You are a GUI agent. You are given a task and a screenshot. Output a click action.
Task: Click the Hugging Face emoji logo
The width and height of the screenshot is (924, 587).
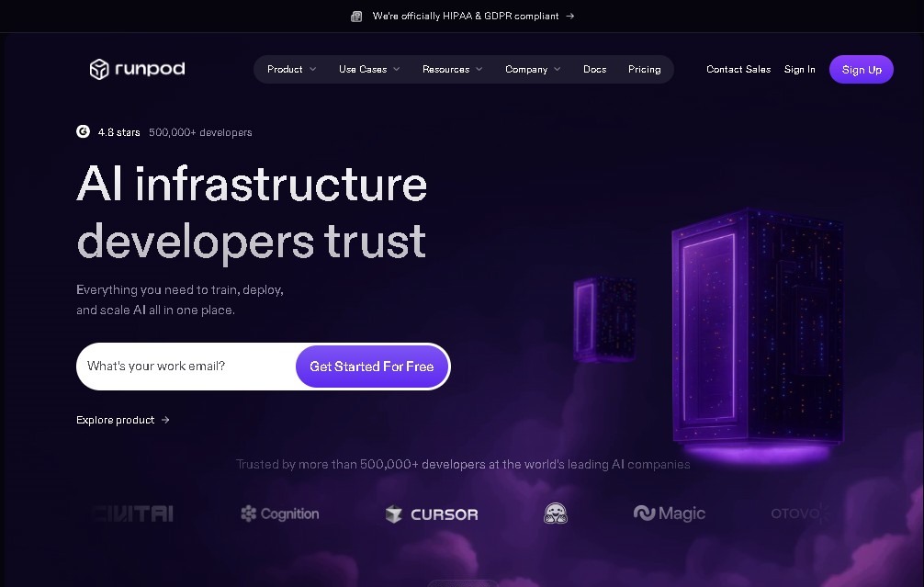pyautogui.click(x=555, y=514)
